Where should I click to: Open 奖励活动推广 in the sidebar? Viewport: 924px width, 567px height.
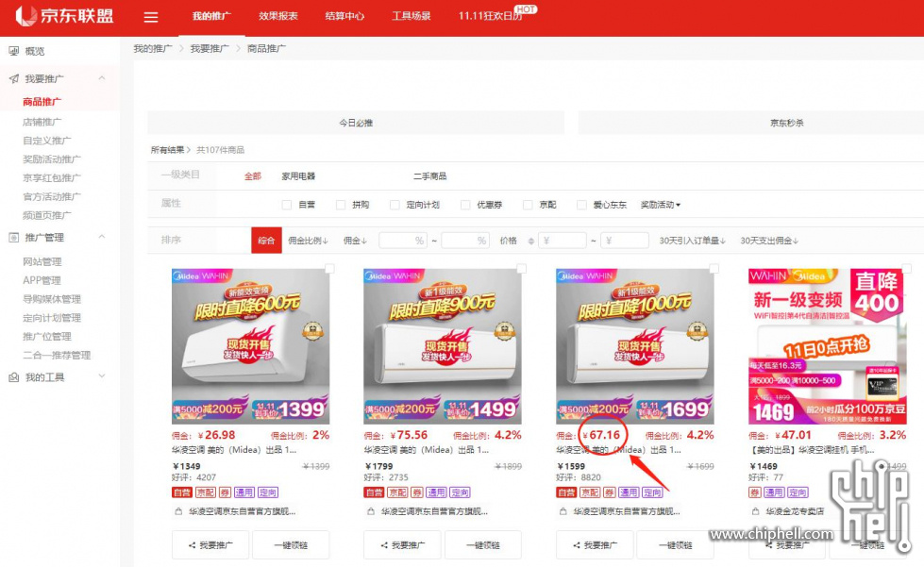tap(52, 159)
